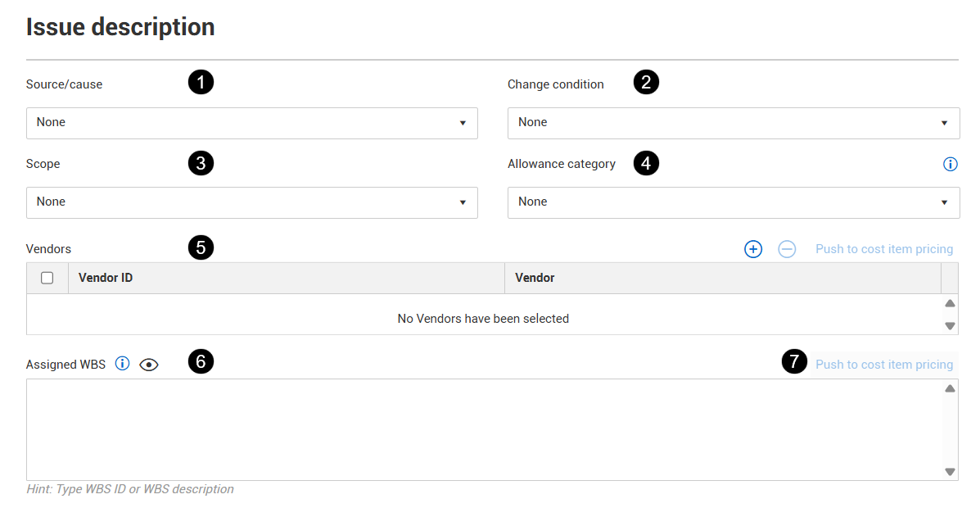Click Vendors' Push to cost item pricing

tap(884, 249)
